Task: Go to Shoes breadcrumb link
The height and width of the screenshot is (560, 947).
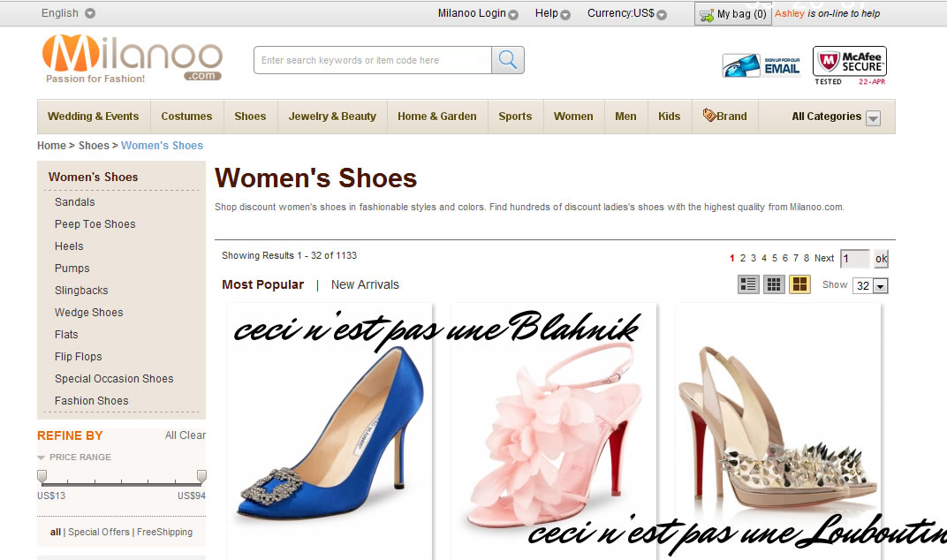Action: point(94,146)
